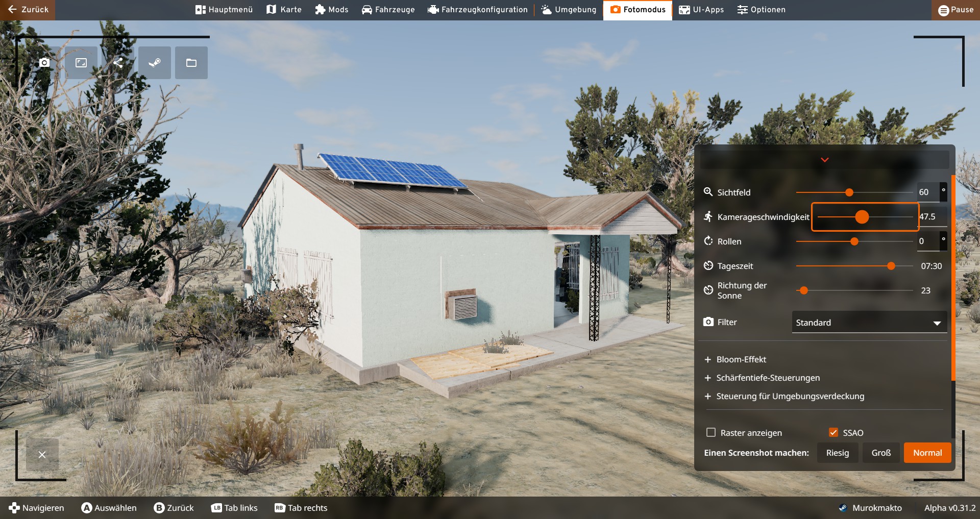Open the Karte tab
This screenshot has width=980, height=519.
pyautogui.click(x=284, y=10)
